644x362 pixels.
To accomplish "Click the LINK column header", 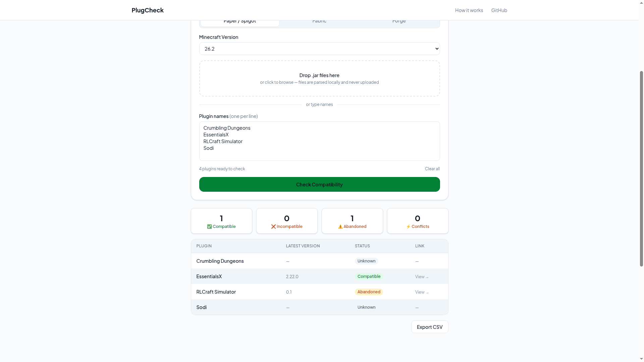I will coord(420,246).
